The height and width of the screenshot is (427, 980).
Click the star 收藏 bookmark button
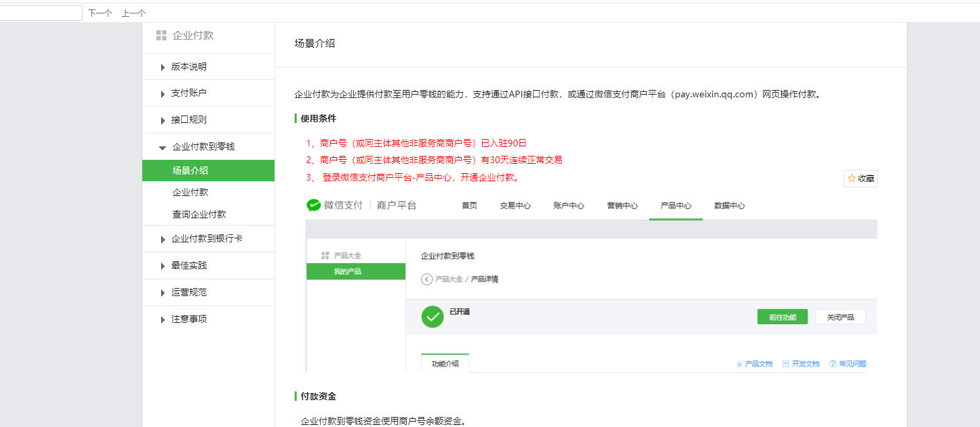coord(861,179)
